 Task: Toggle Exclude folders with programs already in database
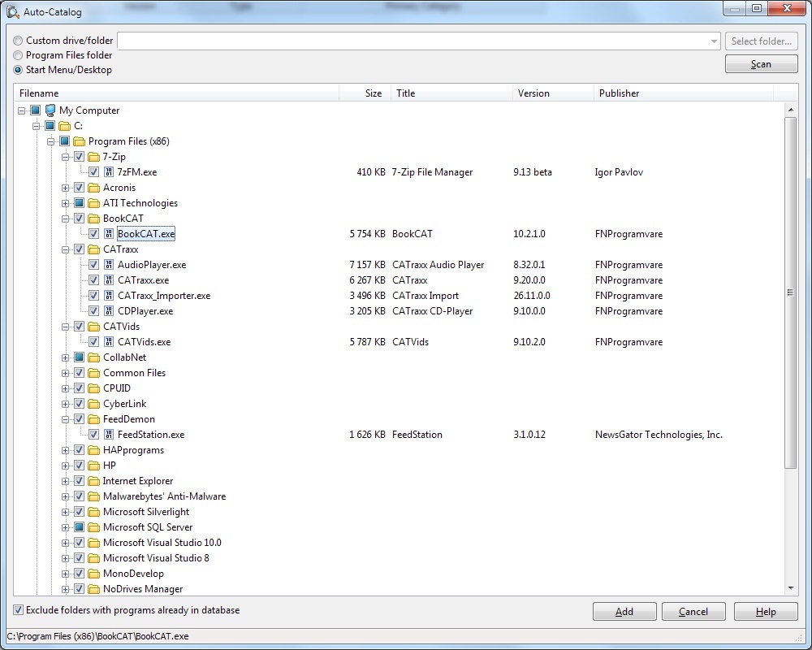[x=18, y=610]
